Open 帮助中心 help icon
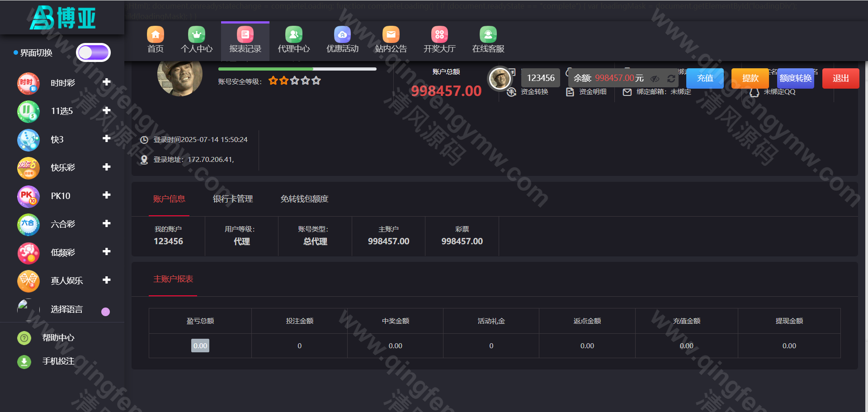Screen dimensions: 868x412 click(x=24, y=338)
